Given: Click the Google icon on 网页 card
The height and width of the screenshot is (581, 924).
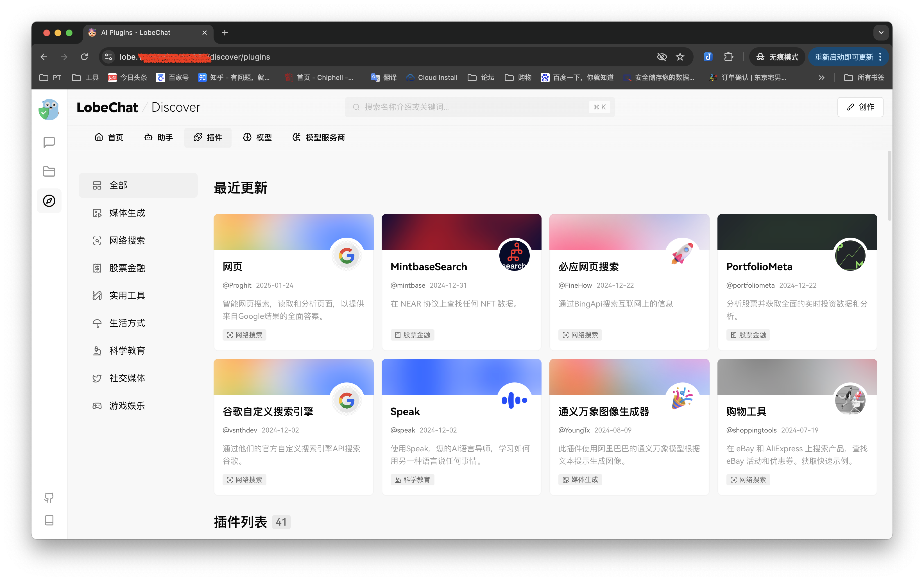Looking at the screenshot, I should coord(346,255).
